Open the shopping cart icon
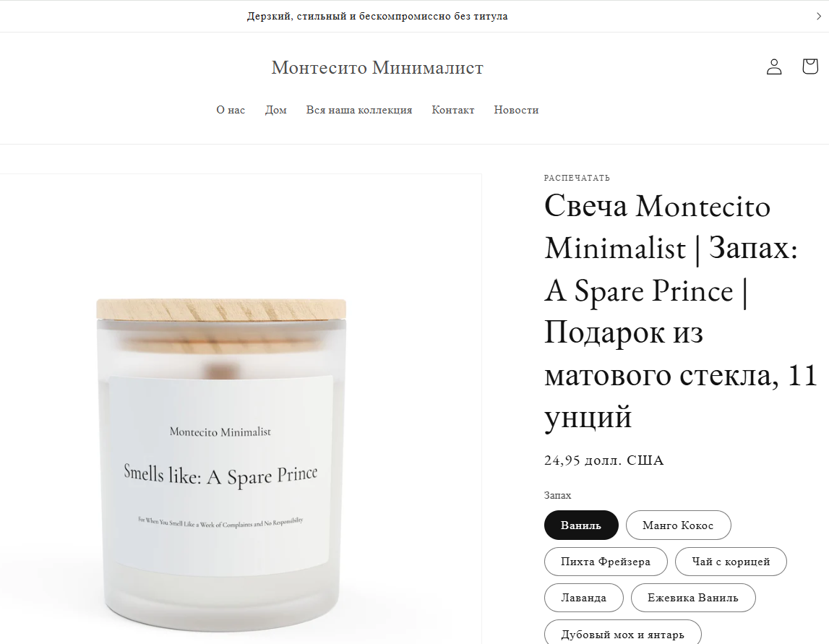829x644 pixels. [x=810, y=66]
